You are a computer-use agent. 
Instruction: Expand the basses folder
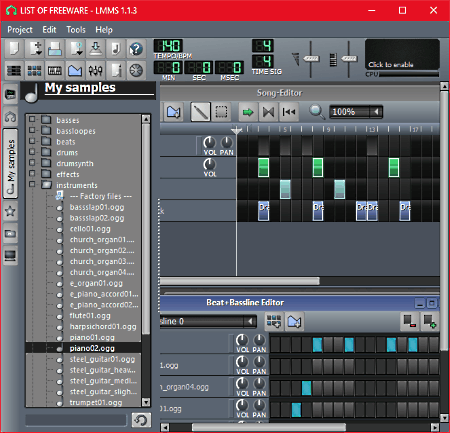point(32,119)
